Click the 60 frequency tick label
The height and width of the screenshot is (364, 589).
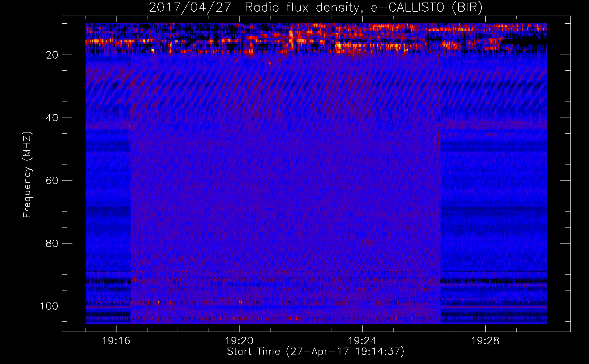(52, 181)
